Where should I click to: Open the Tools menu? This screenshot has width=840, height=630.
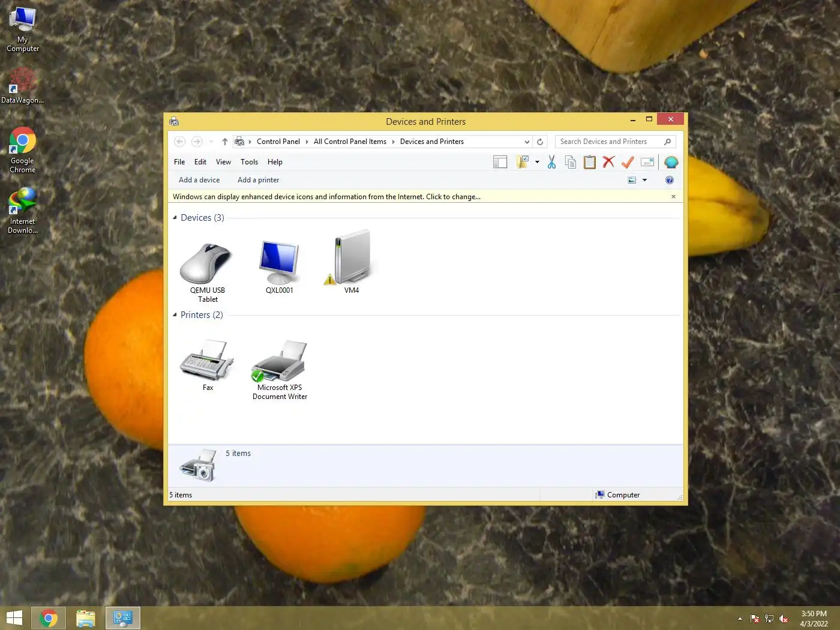click(x=249, y=162)
